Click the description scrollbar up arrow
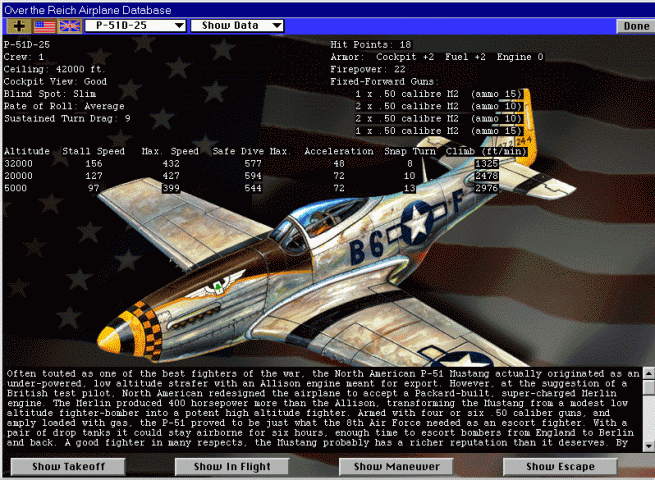Screen dimensions: 655x480 pos(648,373)
